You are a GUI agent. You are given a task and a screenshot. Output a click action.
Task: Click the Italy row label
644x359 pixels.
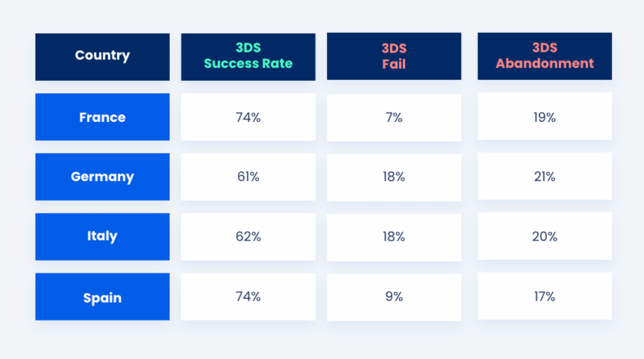tap(102, 236)
